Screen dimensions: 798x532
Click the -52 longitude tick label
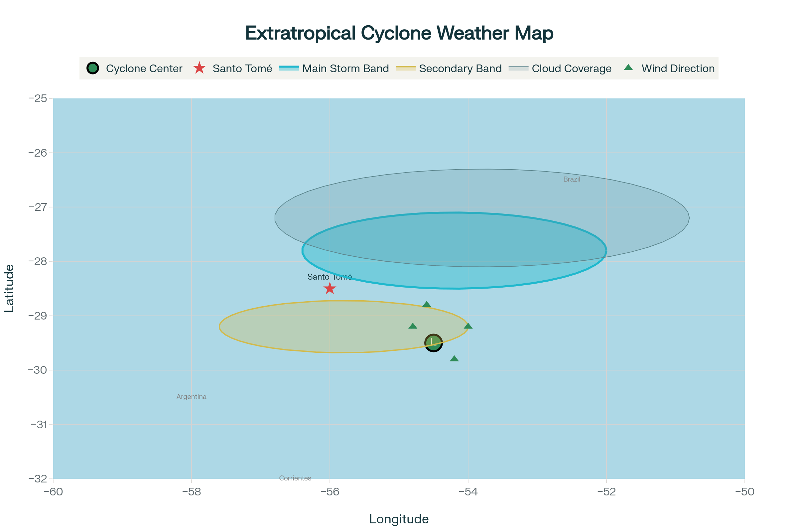pos(606,492)
